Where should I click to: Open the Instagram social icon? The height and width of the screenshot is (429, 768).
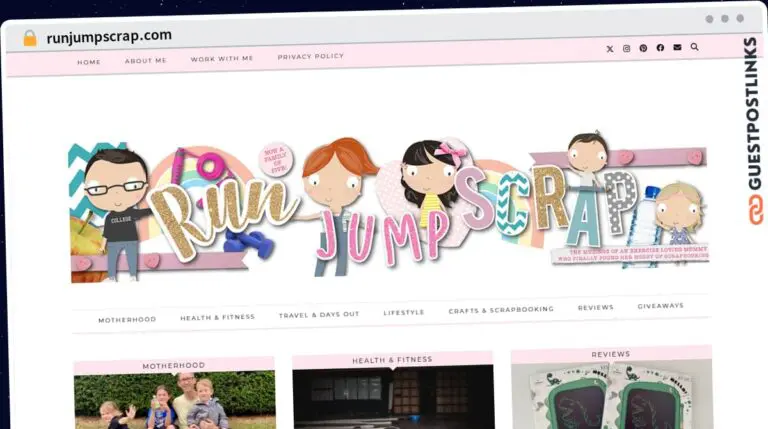point(626,48)
